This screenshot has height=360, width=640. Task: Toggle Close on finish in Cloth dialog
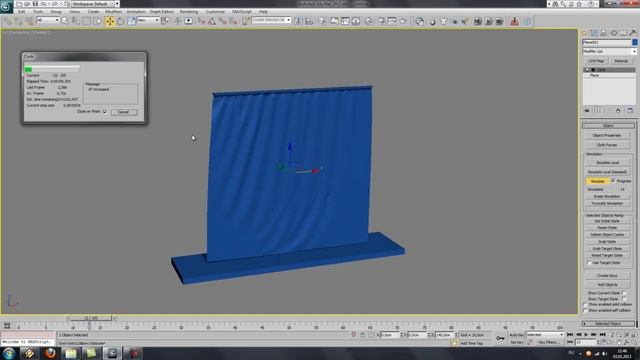click(105, 111)
